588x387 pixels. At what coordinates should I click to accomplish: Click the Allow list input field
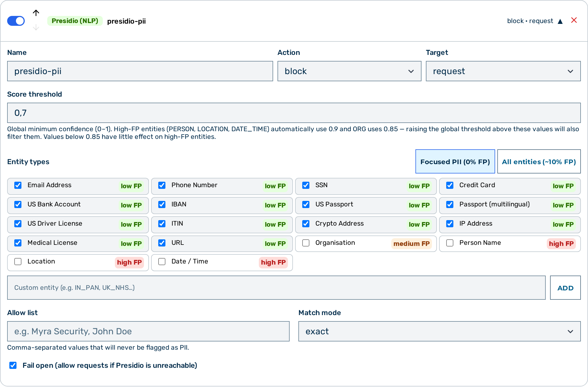tap(148, 331)
